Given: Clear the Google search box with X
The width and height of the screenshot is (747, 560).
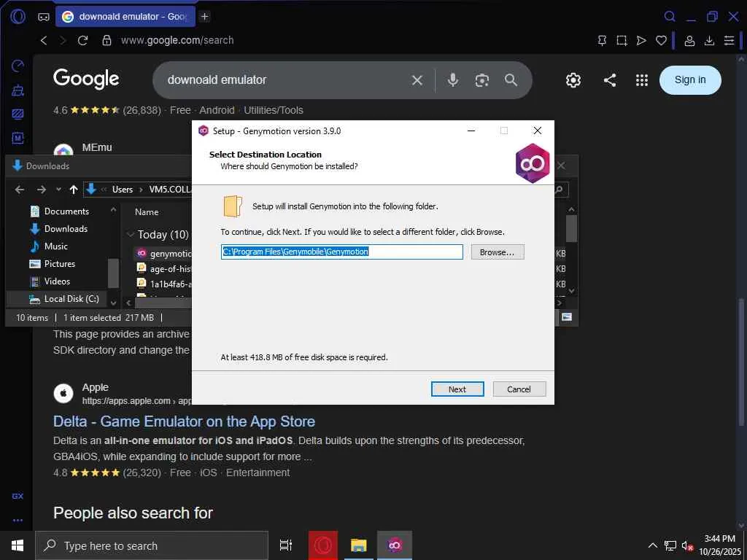Looking at the screenshot, I should pos(417,80).
